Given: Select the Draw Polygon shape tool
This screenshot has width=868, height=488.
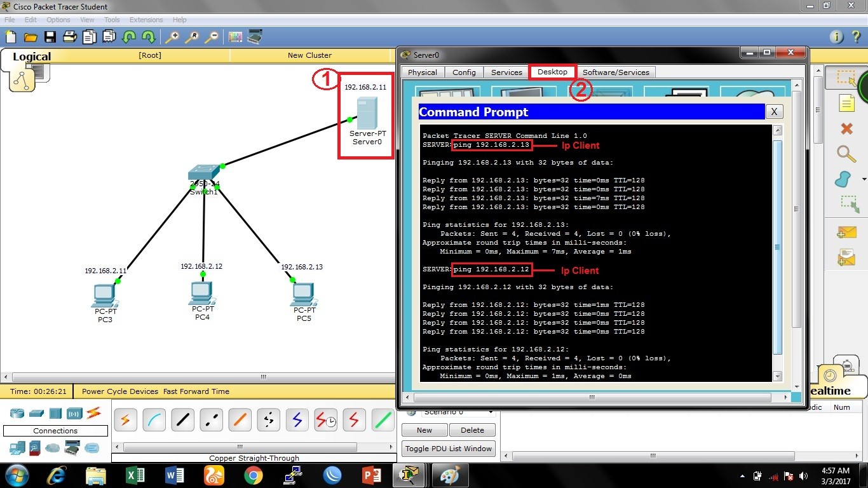Looking at the screenshot, I should (x=843, y=179).
